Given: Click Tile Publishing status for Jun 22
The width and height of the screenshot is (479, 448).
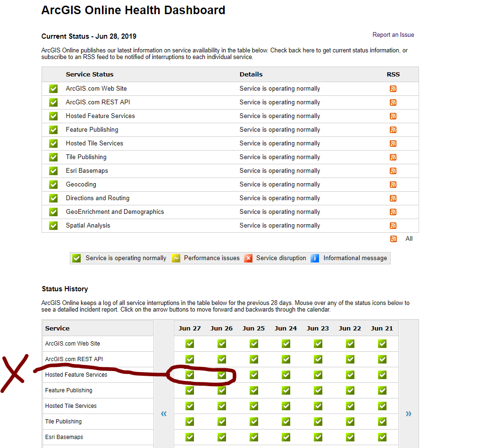Looking at the screenshot, I should point(350,422).
